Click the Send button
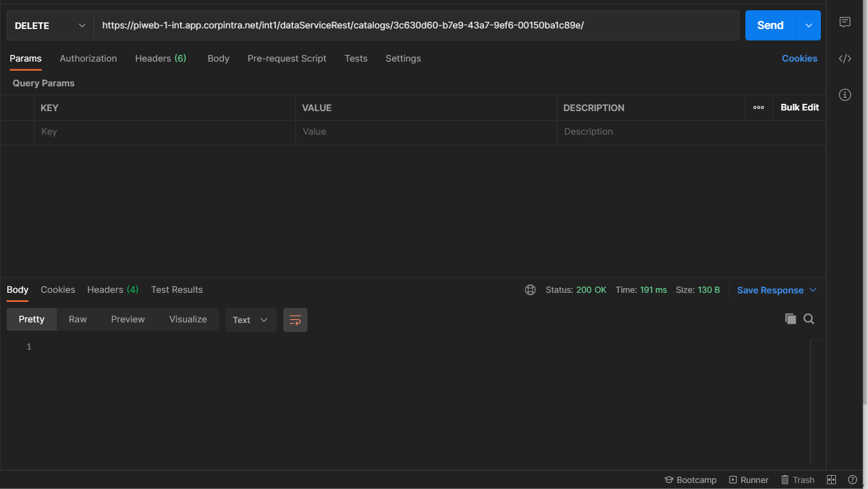Viewport: 868px width, 489px height. (770, 25)
